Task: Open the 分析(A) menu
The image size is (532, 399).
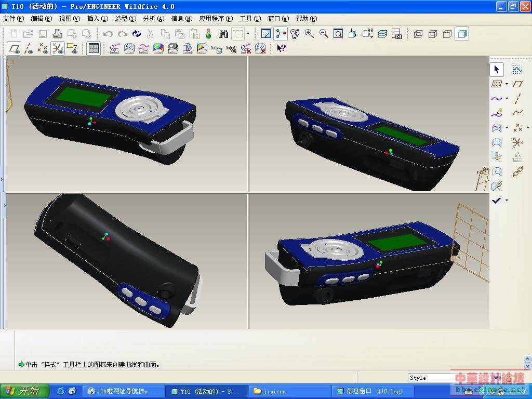Action: pyautogui.click(x=154, y=19)
